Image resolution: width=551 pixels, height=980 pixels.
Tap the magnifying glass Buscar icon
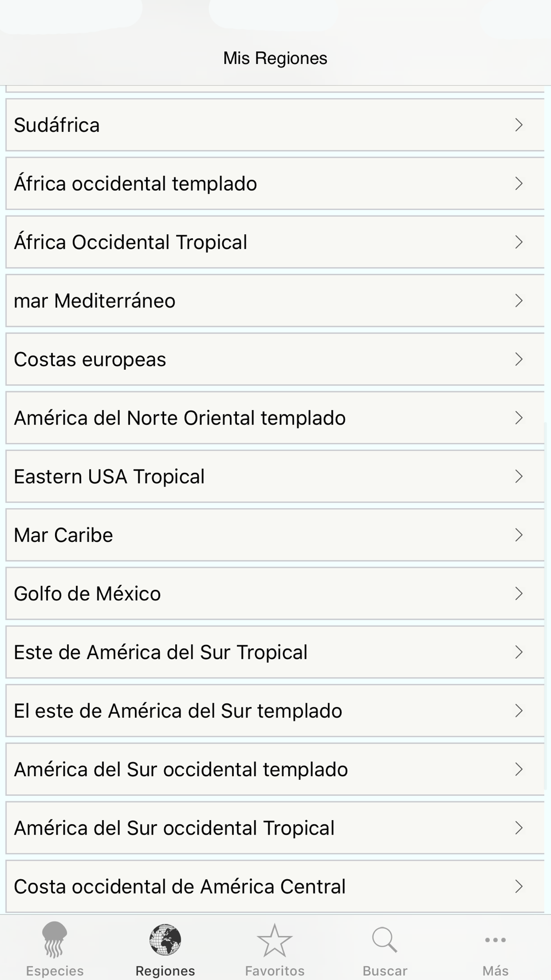pos(385,940)
